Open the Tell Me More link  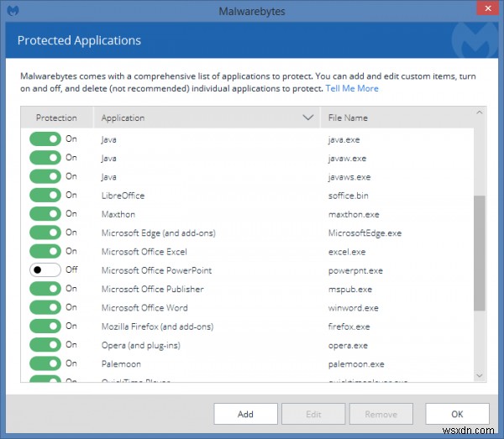coord(352,88)
